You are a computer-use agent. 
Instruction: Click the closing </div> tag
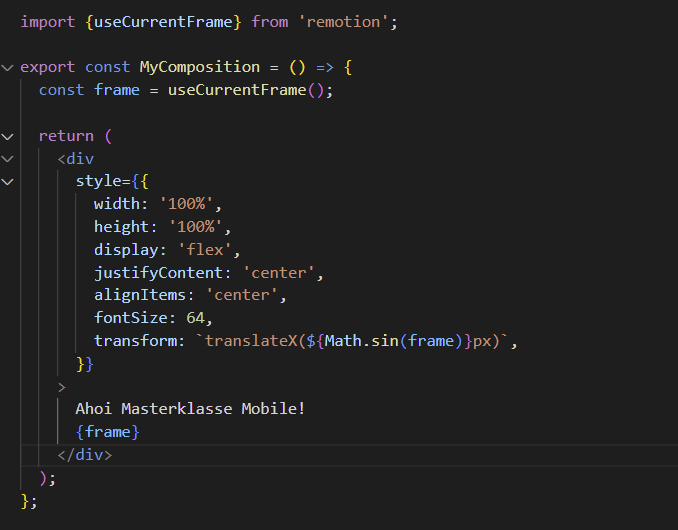85,454
